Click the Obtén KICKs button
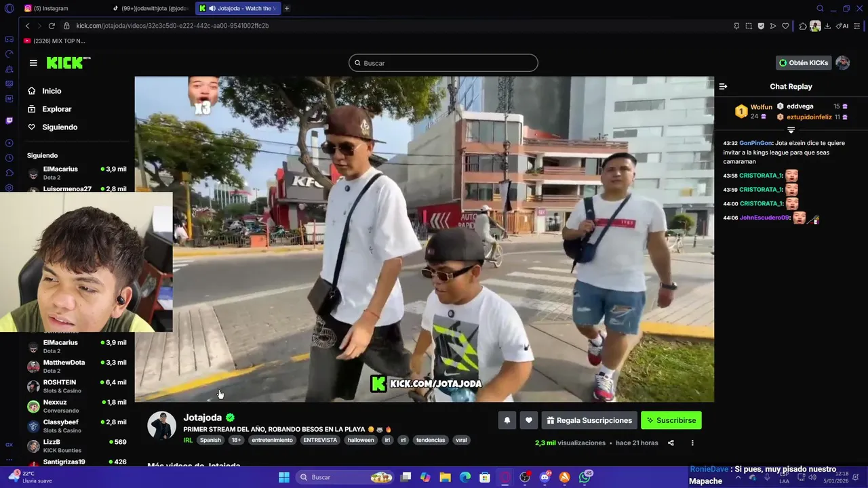The width and height of the screenshot is (868, 488). point(804,63)
